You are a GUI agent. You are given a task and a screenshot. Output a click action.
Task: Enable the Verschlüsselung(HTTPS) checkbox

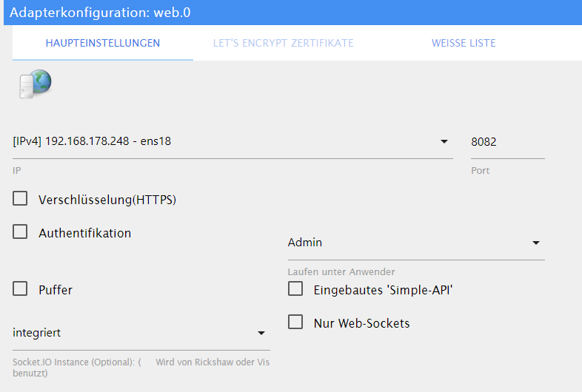coord(20,198)
